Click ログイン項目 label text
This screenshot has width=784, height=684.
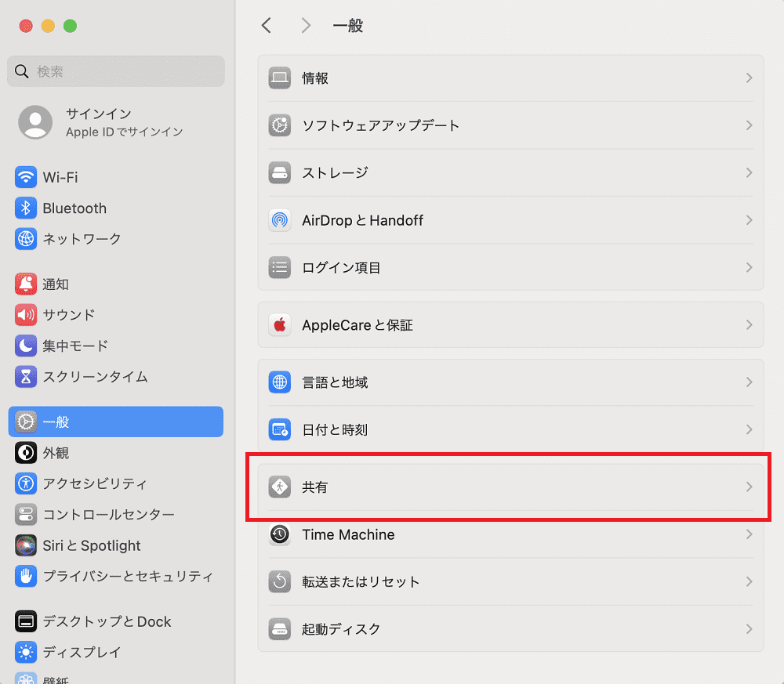[342, 268]
